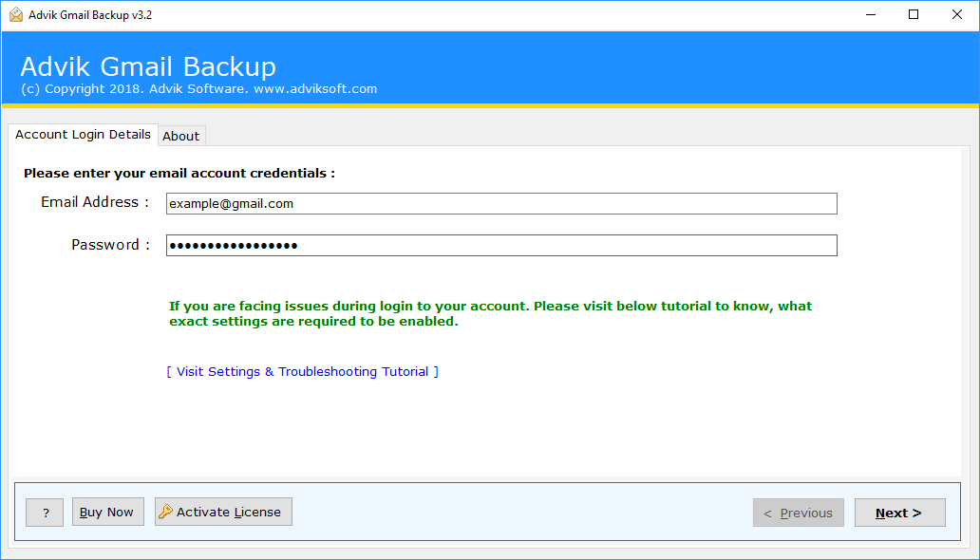Maximize the Advik Gmail Backup window
The height and width of the screenshot is (560, 980).
click(914, 15)
